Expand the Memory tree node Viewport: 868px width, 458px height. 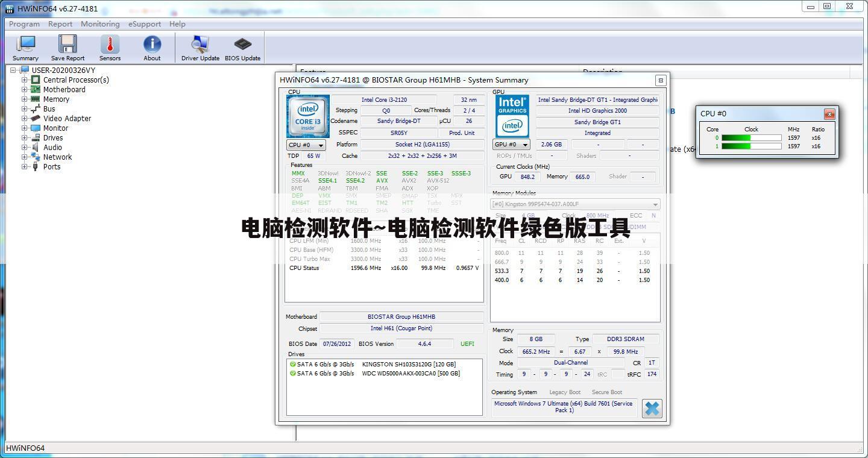coord(25,99)
